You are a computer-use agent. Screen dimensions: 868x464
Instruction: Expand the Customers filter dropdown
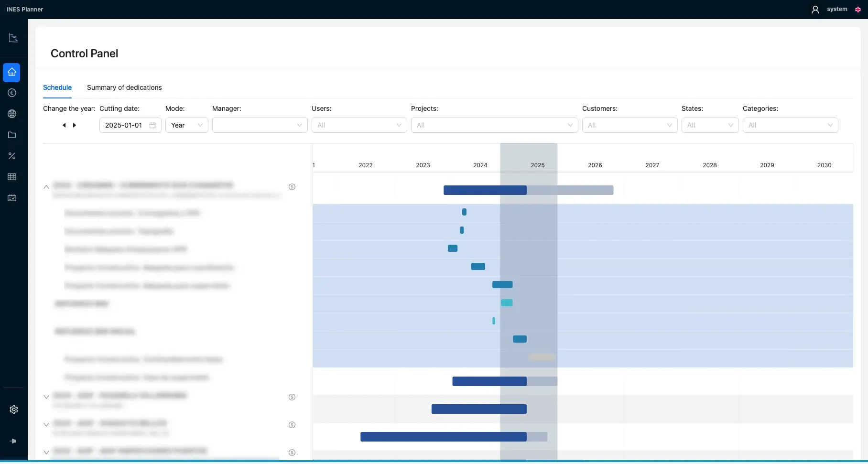click(629, 125)
